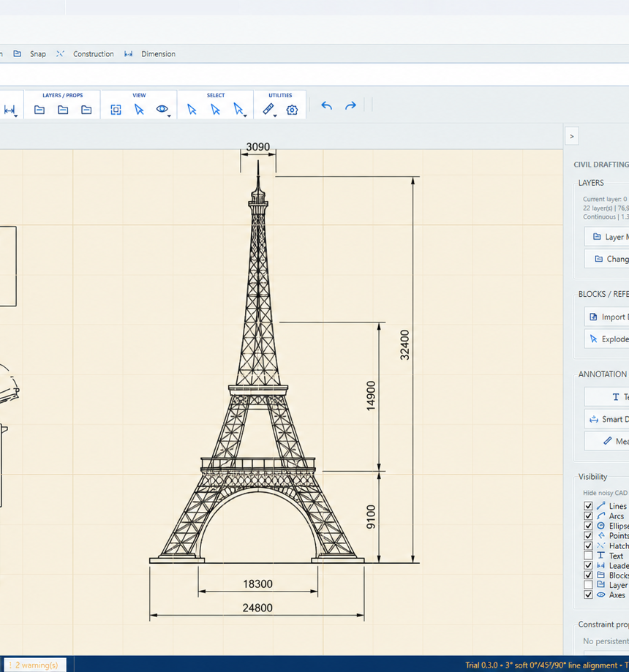
Task: Enable the Layer visibility checkbox
Action: click(x=588, y=585)
